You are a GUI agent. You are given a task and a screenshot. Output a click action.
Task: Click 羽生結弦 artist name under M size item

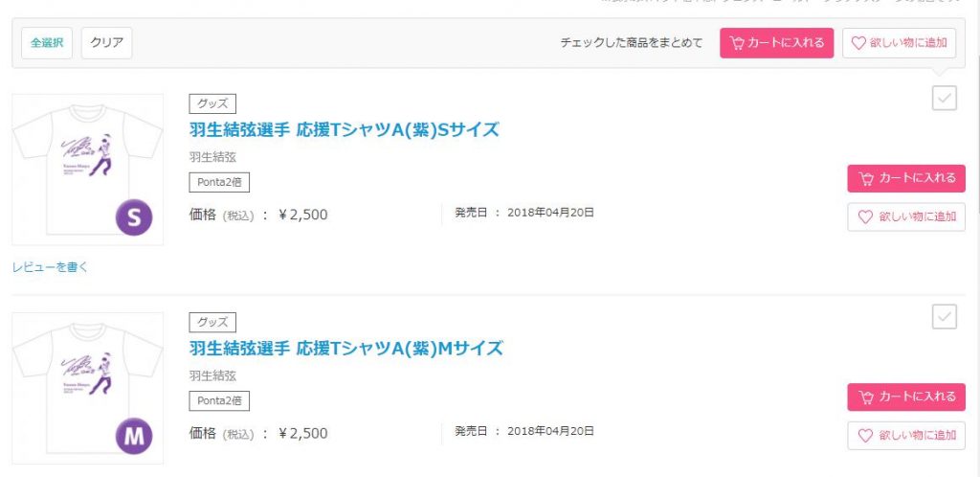(x=212, y=375)
